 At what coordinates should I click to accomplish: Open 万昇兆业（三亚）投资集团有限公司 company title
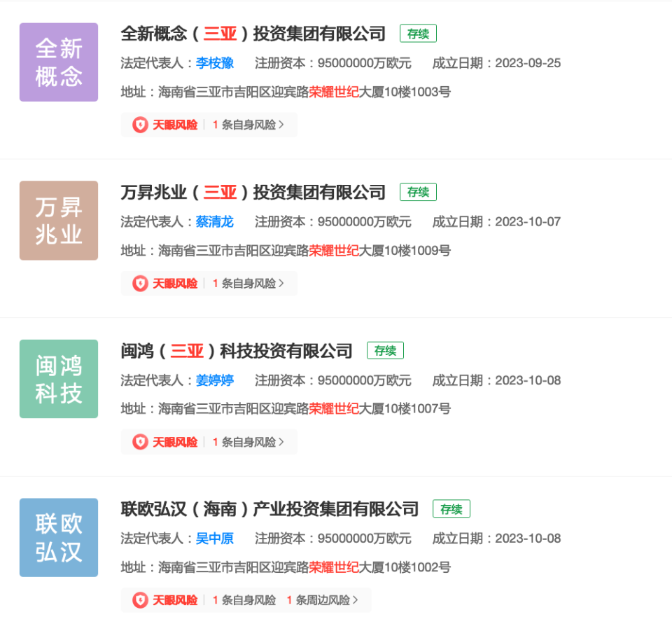point(253,192)
